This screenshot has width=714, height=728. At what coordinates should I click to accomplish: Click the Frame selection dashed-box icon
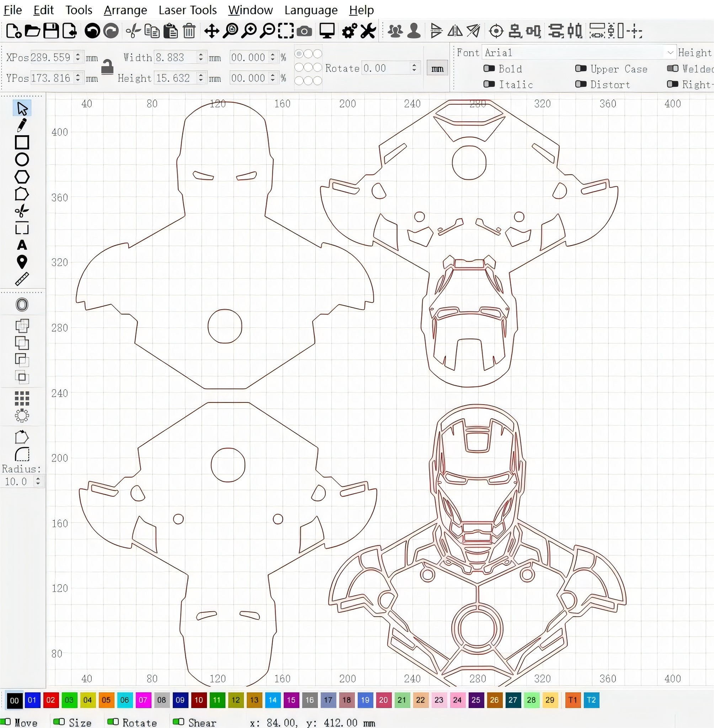click(286, 31)
